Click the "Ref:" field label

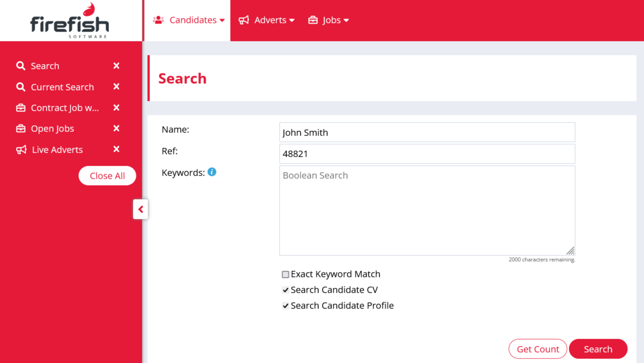[x=170, y=151]
